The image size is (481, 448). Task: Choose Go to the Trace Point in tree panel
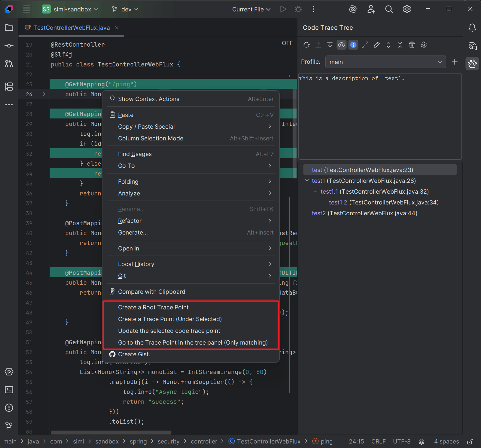coord(191,342)
